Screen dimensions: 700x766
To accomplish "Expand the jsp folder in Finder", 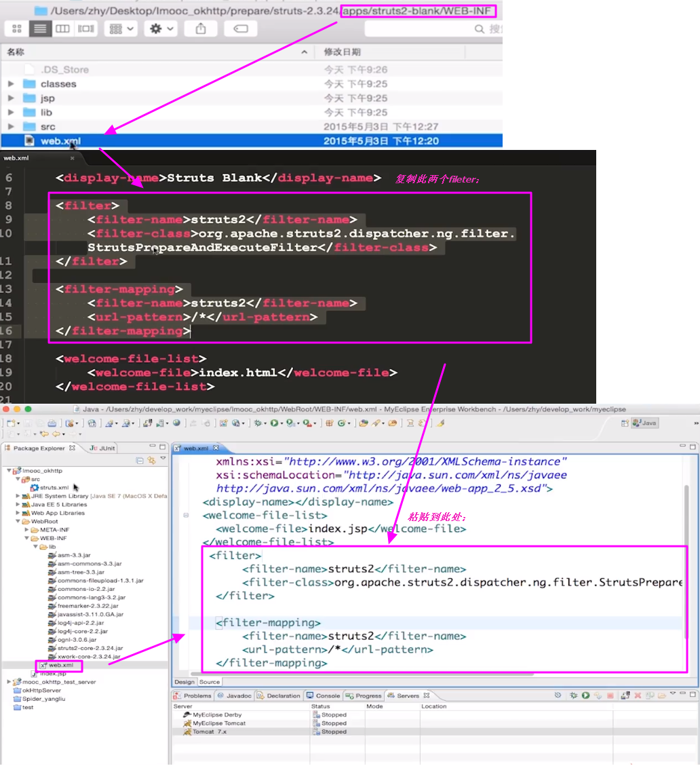I will pos(11,98).
